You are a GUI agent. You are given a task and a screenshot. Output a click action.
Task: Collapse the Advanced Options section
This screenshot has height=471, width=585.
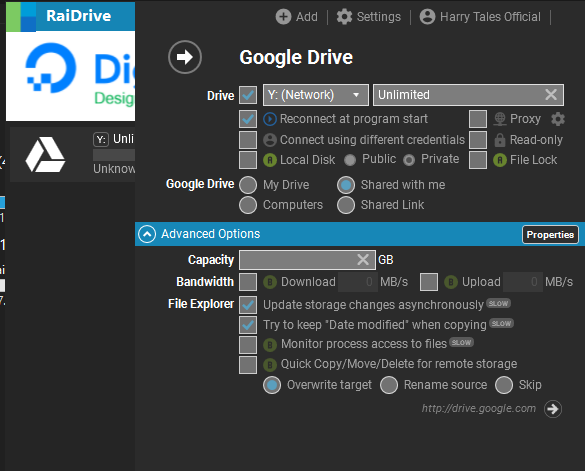[147, 234]
